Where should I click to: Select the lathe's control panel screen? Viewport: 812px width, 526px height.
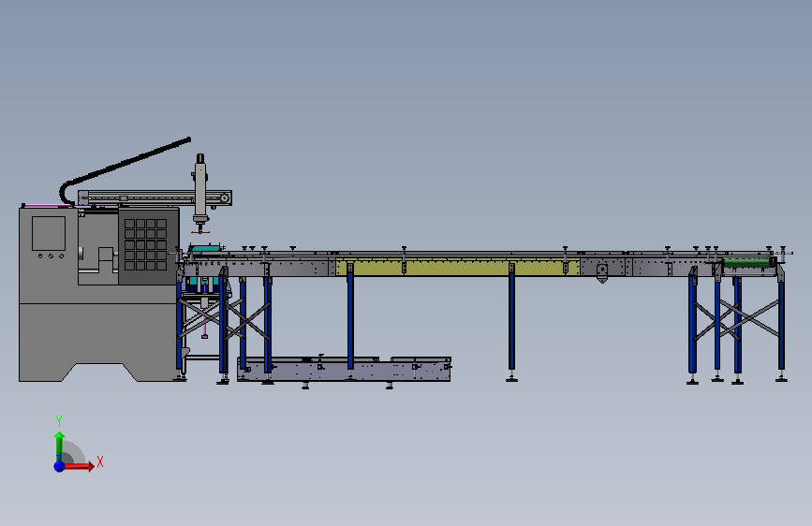tap(49, 233)
